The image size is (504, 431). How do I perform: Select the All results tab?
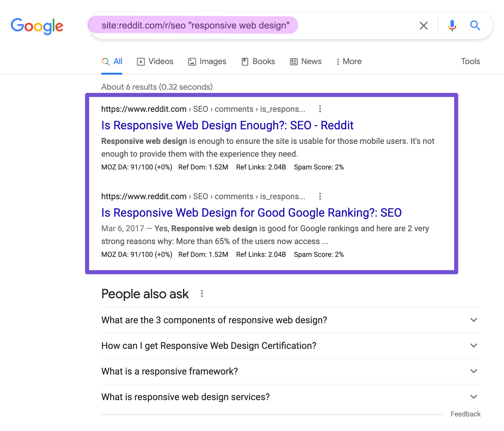tap(112, 61)
